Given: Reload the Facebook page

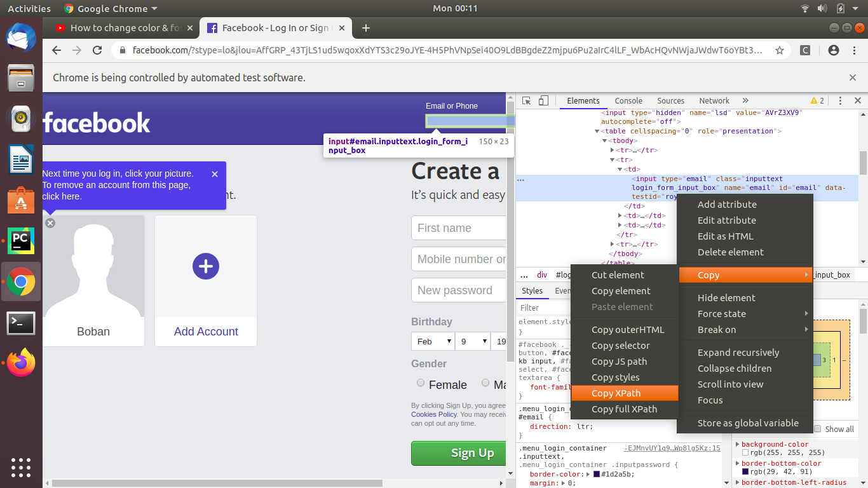Looking at the screenshot, I should pos(97,50).
